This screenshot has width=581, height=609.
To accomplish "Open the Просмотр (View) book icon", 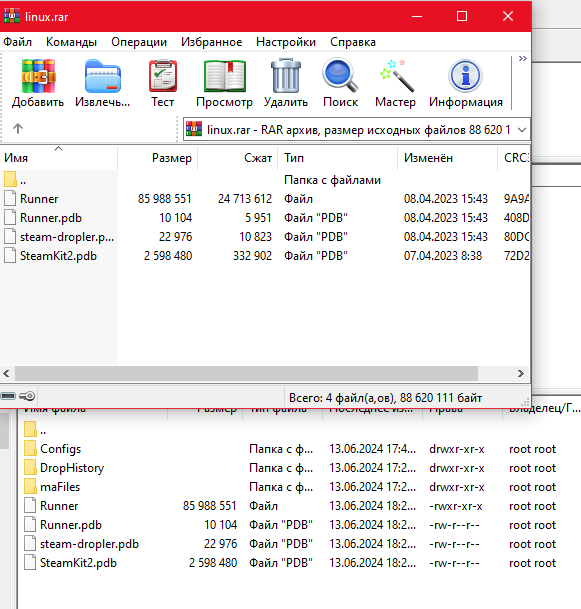I will [x=224, y=76].
